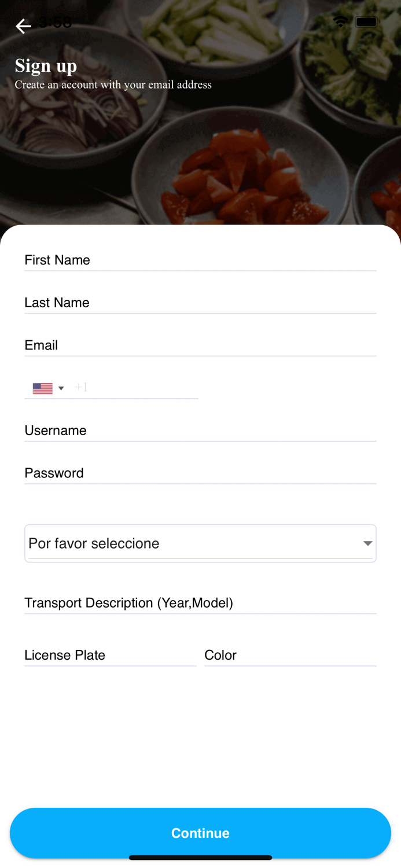This screenshot has height=868, width=401.
Task: Tap the battery status icon
Action: 367,22
